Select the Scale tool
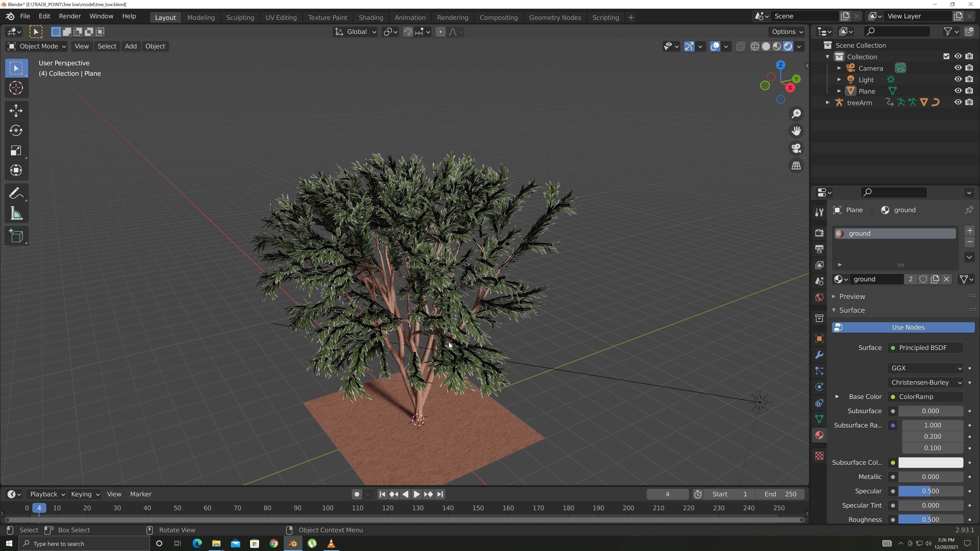Screen dimensions: 980x551 (16, 150)
